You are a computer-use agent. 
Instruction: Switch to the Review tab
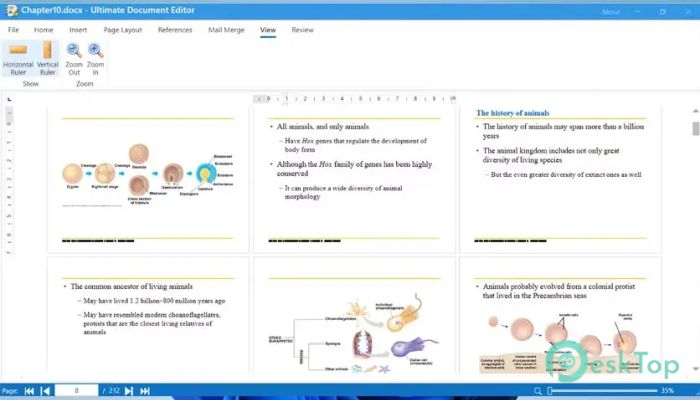point(303,30)
